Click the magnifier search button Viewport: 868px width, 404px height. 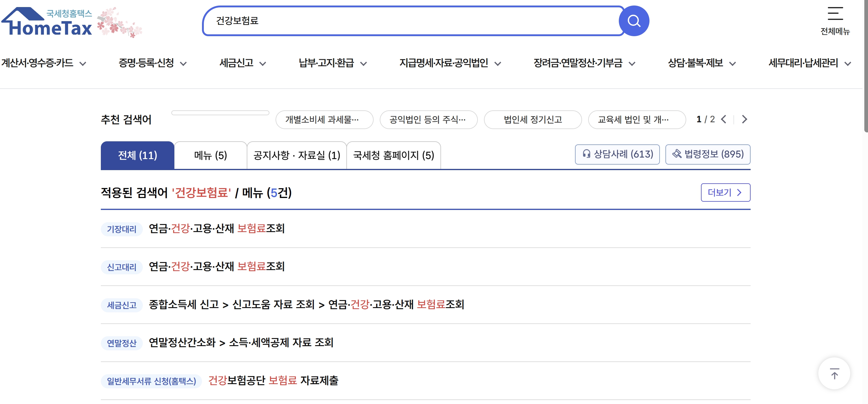click(634, 21)
